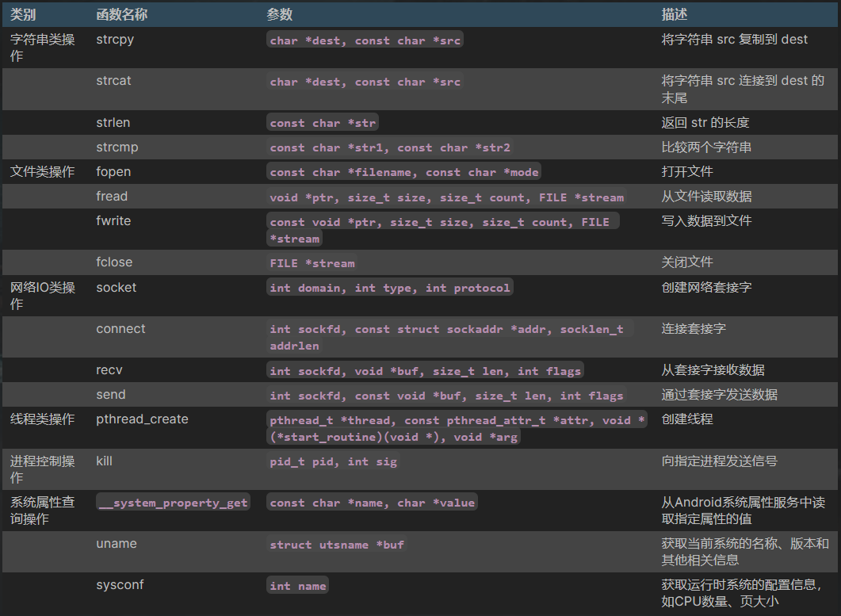Select the fread function name
841x616 pixels.
(x=112, y=197)
